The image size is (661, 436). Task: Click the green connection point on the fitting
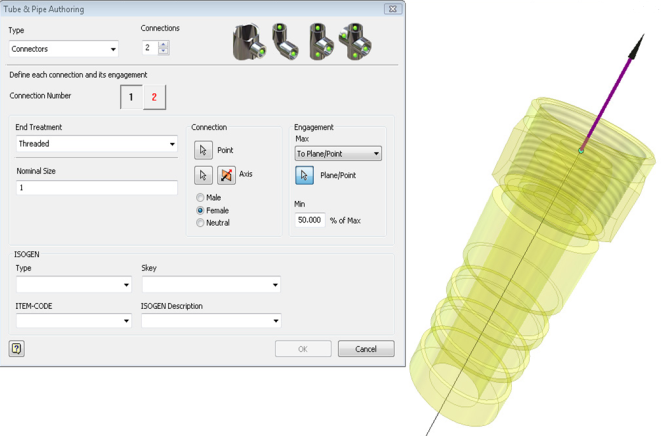tap(581, 150)
